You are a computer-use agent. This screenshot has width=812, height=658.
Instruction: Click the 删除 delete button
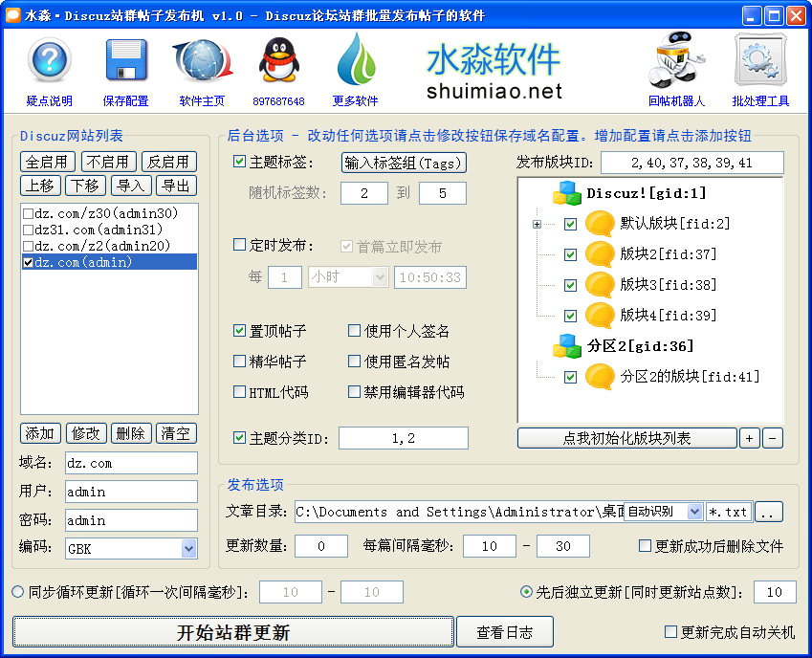131,433
